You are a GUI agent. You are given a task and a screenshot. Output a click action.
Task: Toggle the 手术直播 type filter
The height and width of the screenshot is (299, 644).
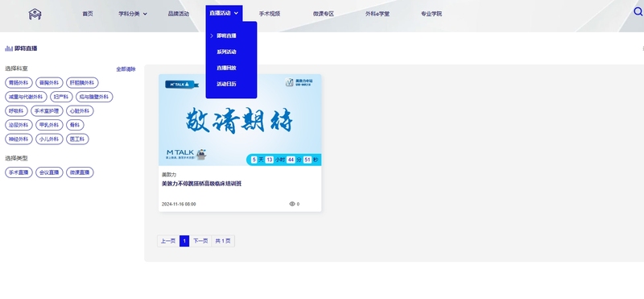tap(19, 172)
